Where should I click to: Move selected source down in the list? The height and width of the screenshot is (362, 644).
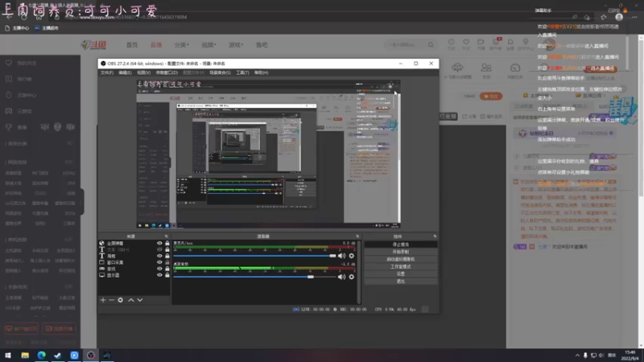point(140,300)
